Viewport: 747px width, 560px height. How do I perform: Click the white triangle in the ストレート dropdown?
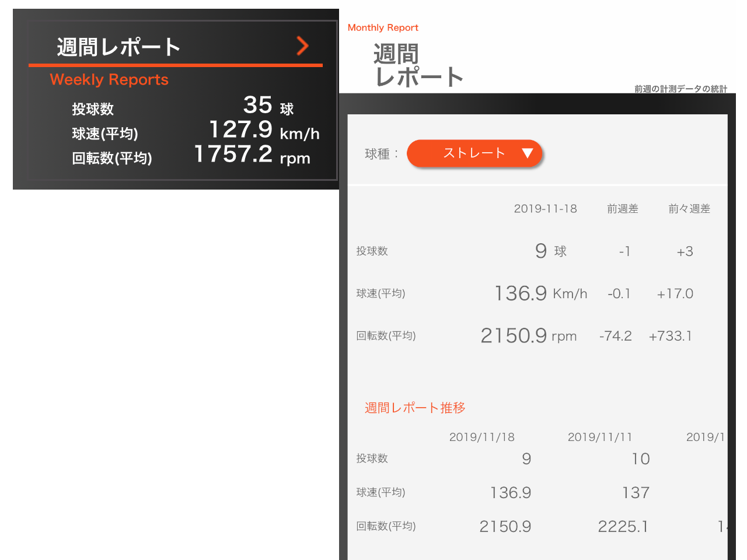tap(528, 153)
